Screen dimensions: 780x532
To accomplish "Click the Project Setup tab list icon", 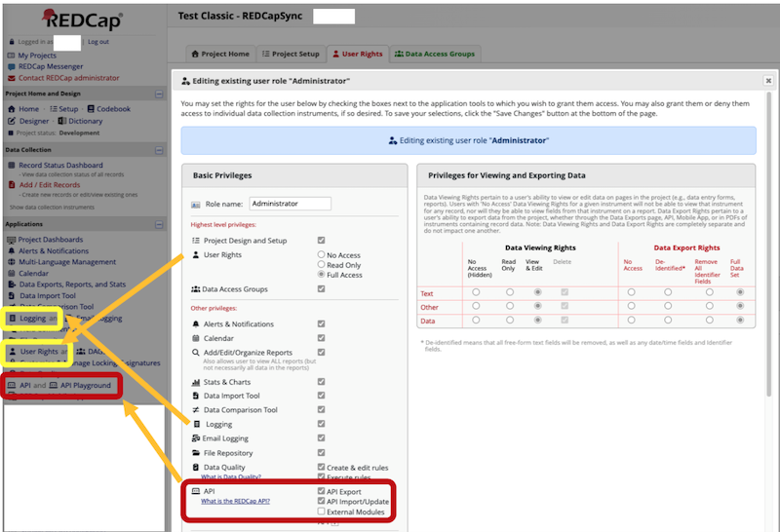I will click(265, 54).
